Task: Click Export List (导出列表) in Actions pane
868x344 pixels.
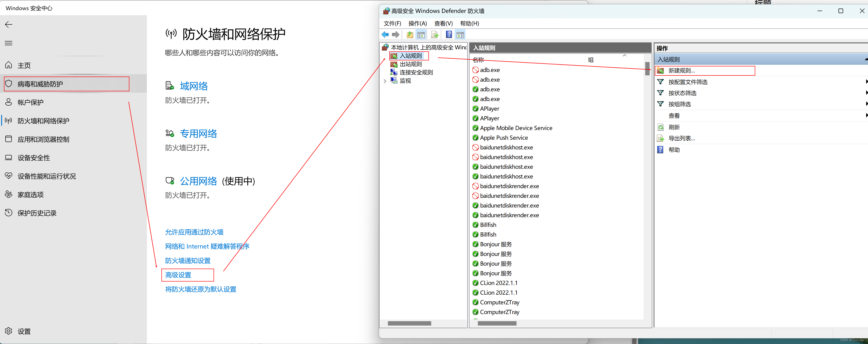Action: click(681, 139)
